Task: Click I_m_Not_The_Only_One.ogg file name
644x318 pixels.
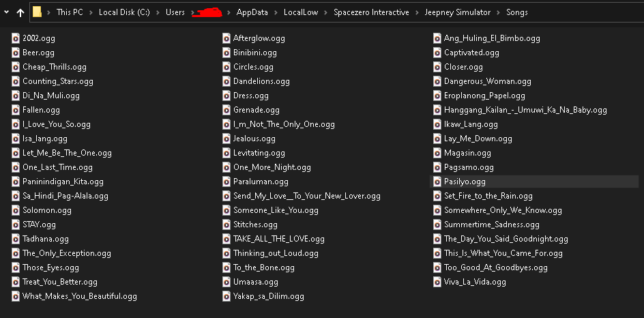Action: [284, 124]
